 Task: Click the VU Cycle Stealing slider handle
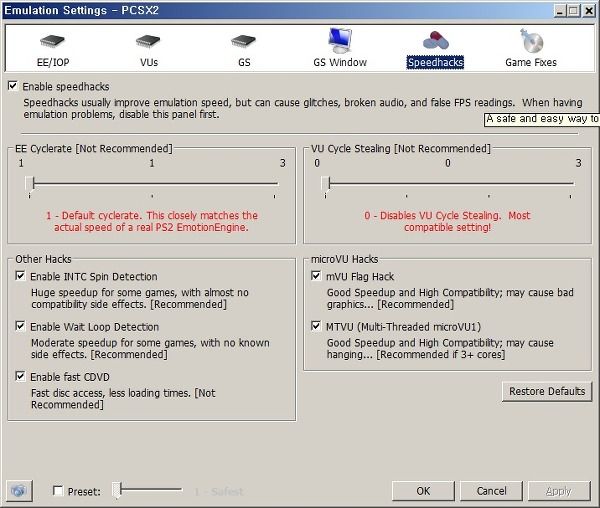coord(326,184)
